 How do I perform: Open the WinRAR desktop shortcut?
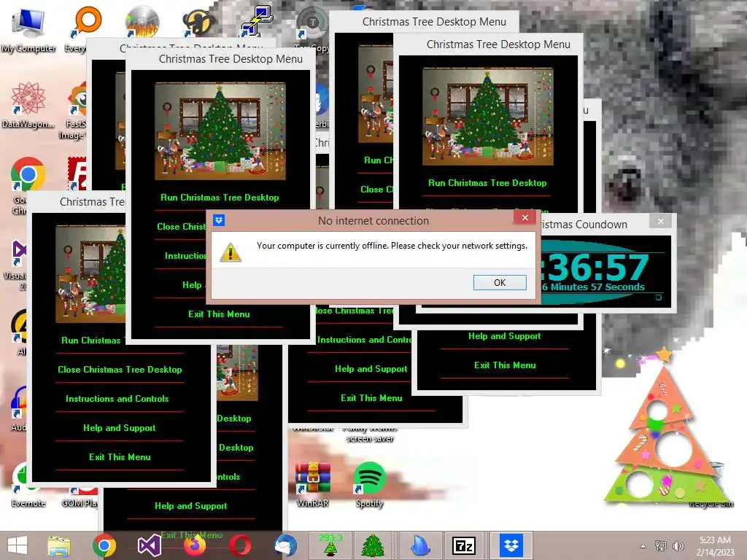312,485
